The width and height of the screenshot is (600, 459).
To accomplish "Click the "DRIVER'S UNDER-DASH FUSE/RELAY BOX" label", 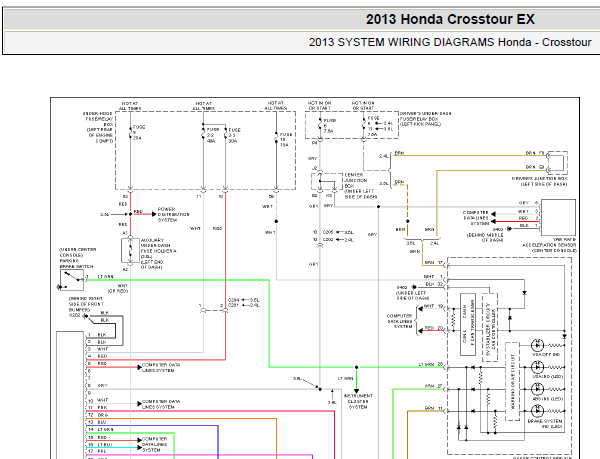I will tap(426, 116).
